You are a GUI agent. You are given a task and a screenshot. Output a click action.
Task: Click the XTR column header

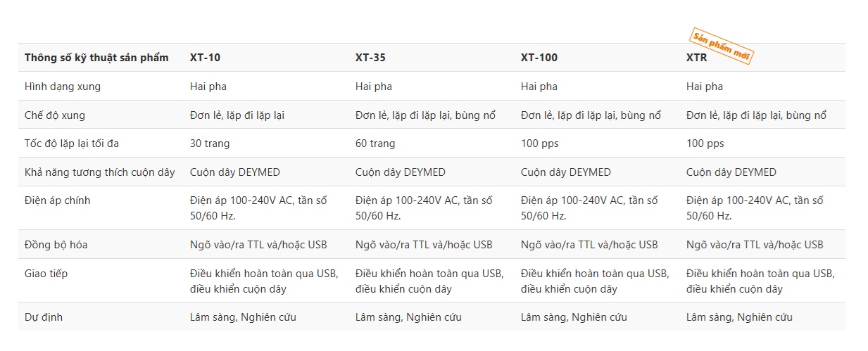click(697, 58)
